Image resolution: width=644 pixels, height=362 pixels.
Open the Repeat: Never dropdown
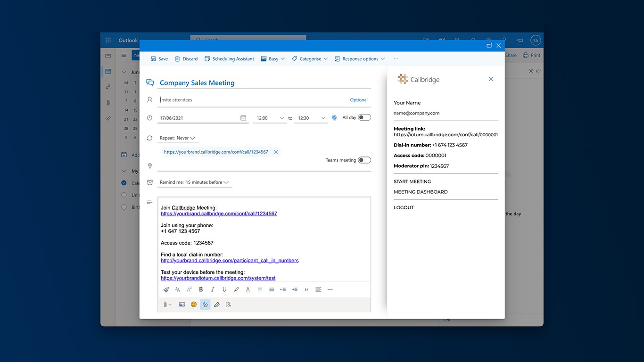[x=178, y=138]
